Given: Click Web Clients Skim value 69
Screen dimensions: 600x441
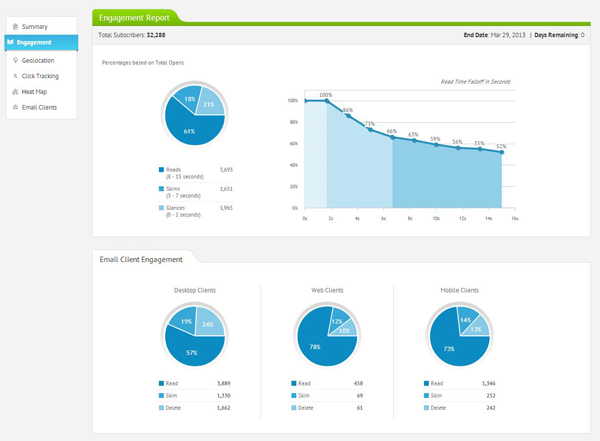Looking at the screenshot, I should pos(360,395).
